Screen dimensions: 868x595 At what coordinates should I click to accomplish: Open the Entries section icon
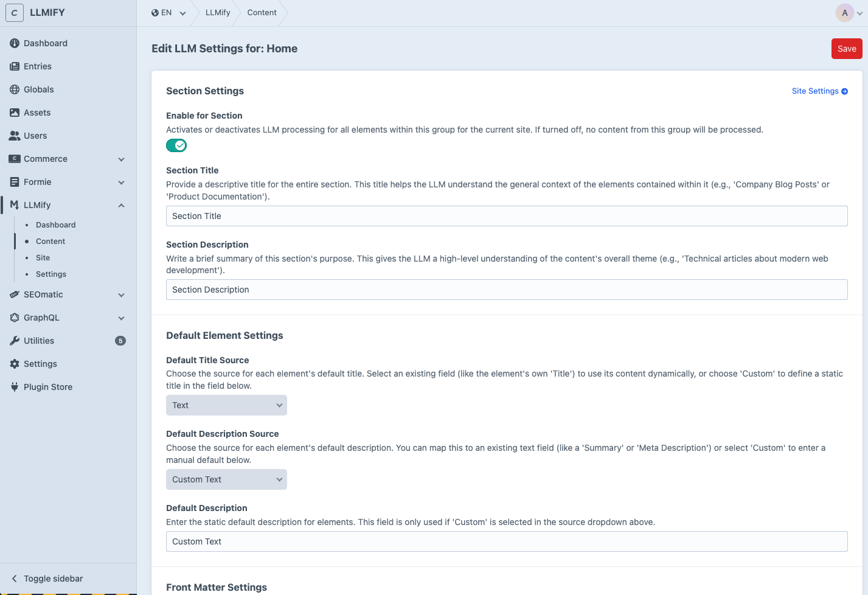[14, 66]
